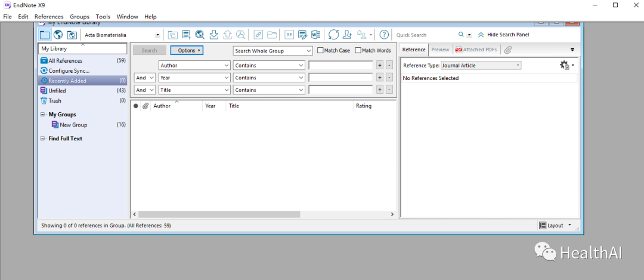Open Online Search toolbar icon
The height and width of the screenshot is (280, 644).
click(200, 35)
